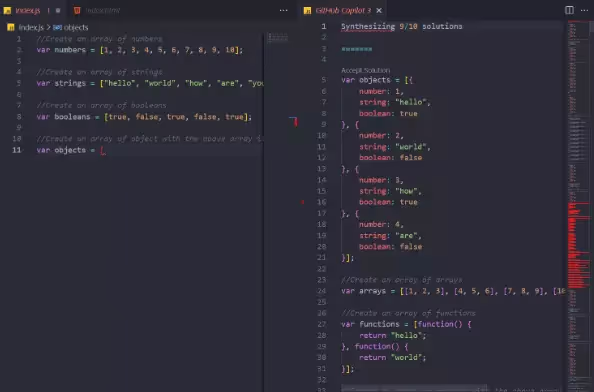Viewport: 594px width, 392px height.
Task: Click the 'var objects = [' line in index.js
Action: tap(71, 150)
